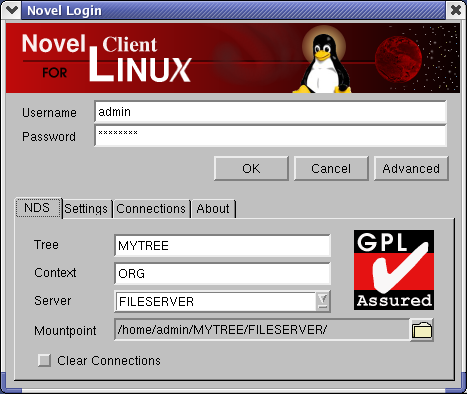Image resolution: width=467 pixels, height=394 pixels.
Task: Open the Connections tab
Action: pos(151,209)
